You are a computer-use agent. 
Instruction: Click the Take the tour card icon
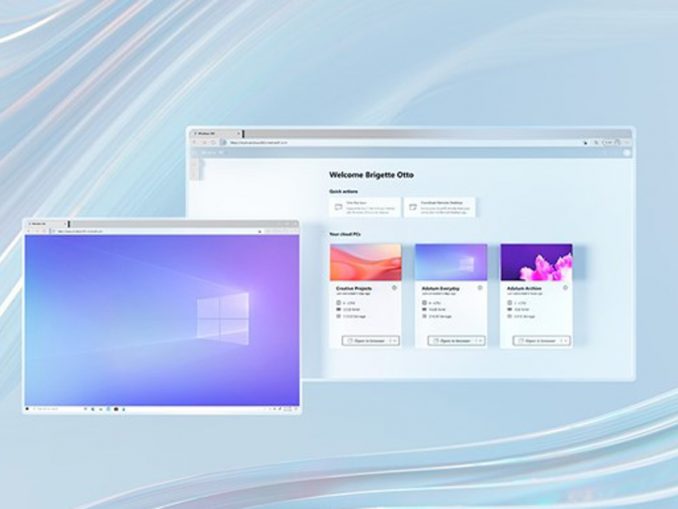(x=339, y=207)
